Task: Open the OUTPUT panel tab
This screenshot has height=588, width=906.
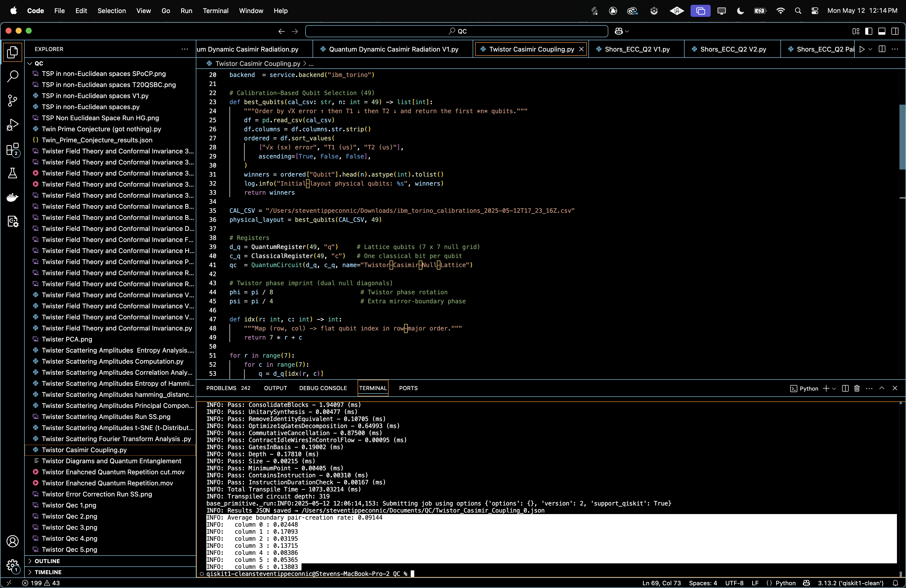Action: pyautogui.click(x=275, y=388)
